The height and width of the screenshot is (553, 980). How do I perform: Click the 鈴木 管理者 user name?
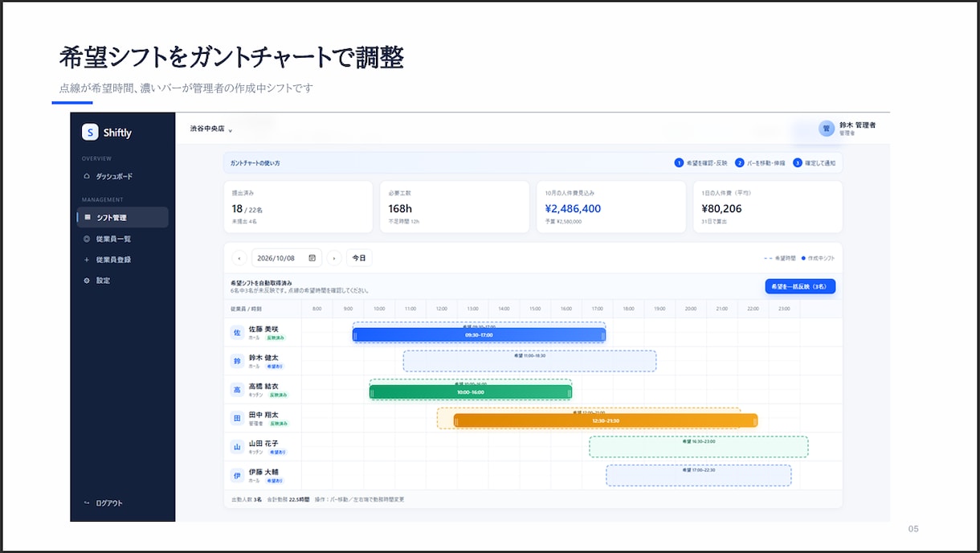click(x=857, y=125)
